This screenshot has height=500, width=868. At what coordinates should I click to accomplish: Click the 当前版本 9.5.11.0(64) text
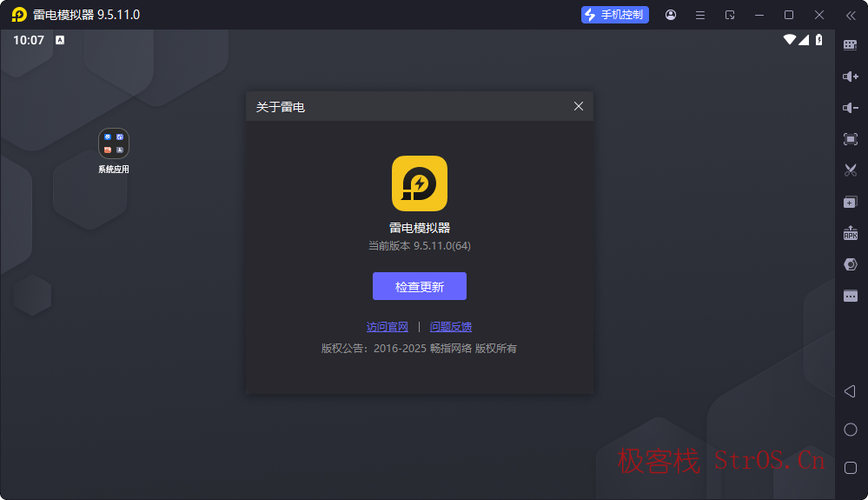[x=419, y=246]
